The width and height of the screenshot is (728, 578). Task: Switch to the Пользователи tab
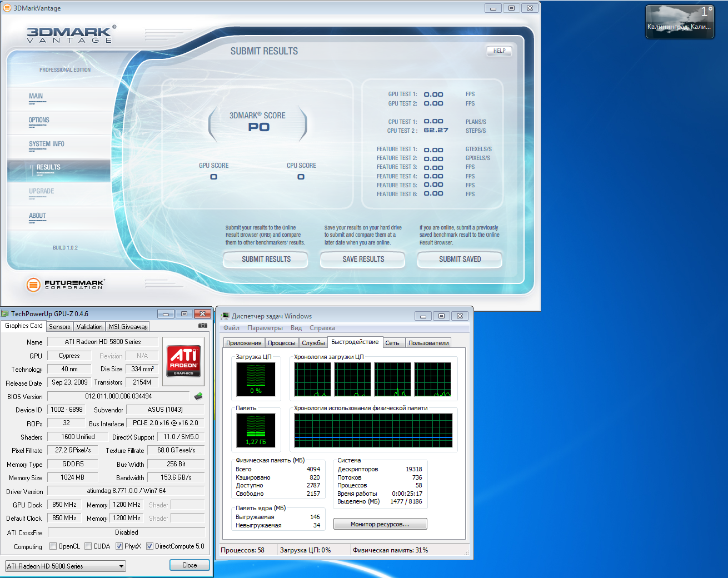point(428,343)
